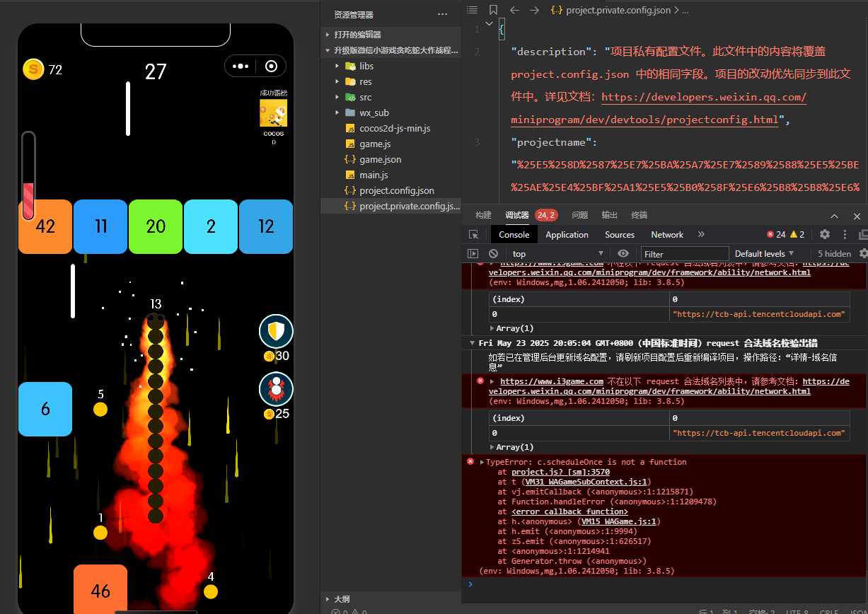Navigate back with the left arrow icon
The image size is (868, 614).
514,10
